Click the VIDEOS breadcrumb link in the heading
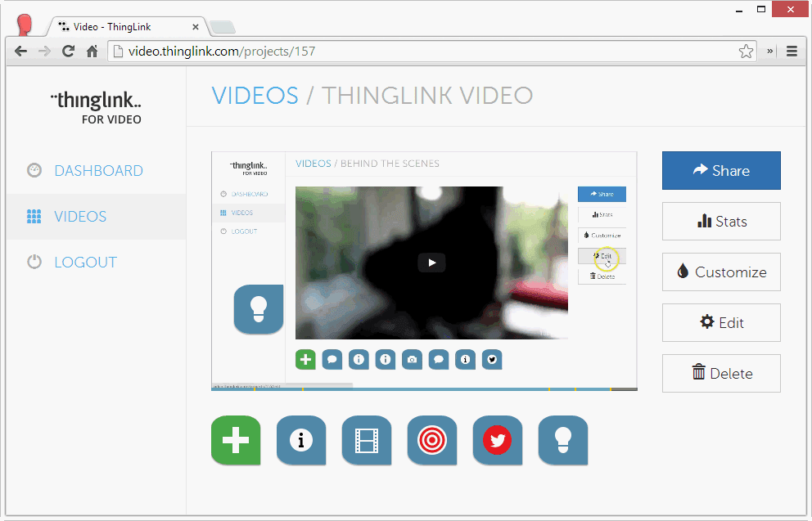812x521 pixels. click(x=255, y=96)
